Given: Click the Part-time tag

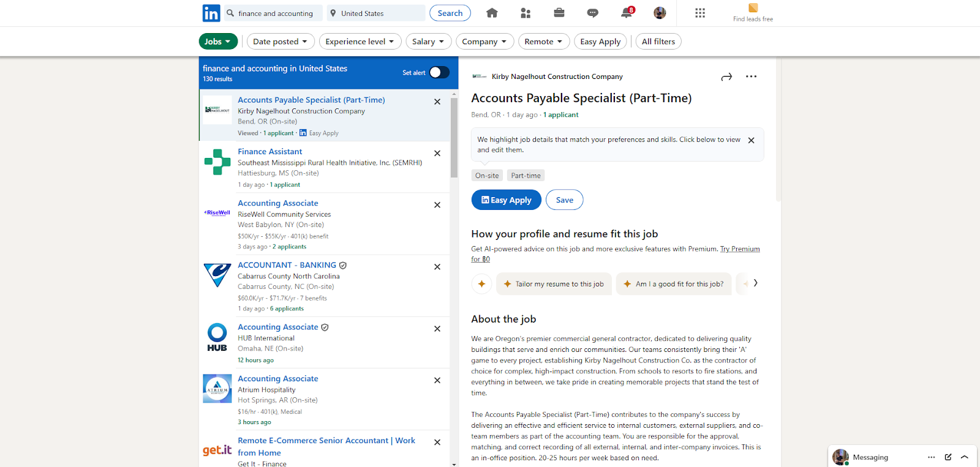Looking at the screenshot, I should tap(526, 176).
